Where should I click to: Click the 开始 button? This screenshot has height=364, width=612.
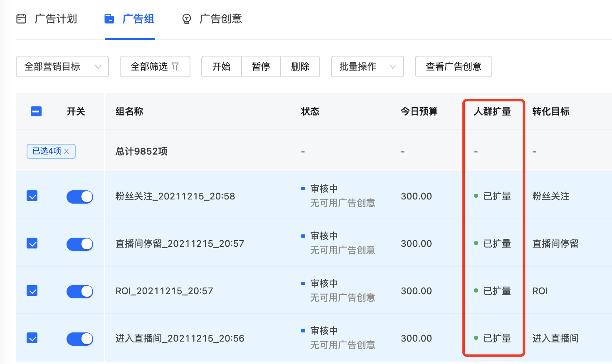point(221,66)
